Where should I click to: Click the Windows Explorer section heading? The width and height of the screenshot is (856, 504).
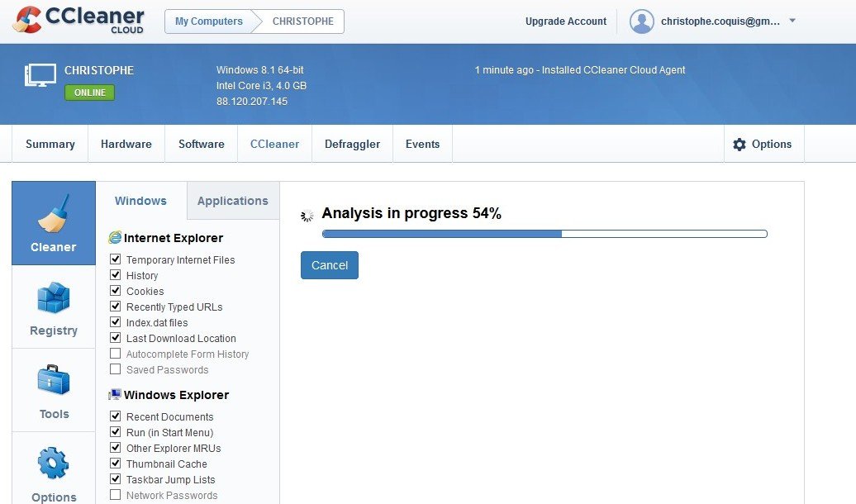point(176,395)
